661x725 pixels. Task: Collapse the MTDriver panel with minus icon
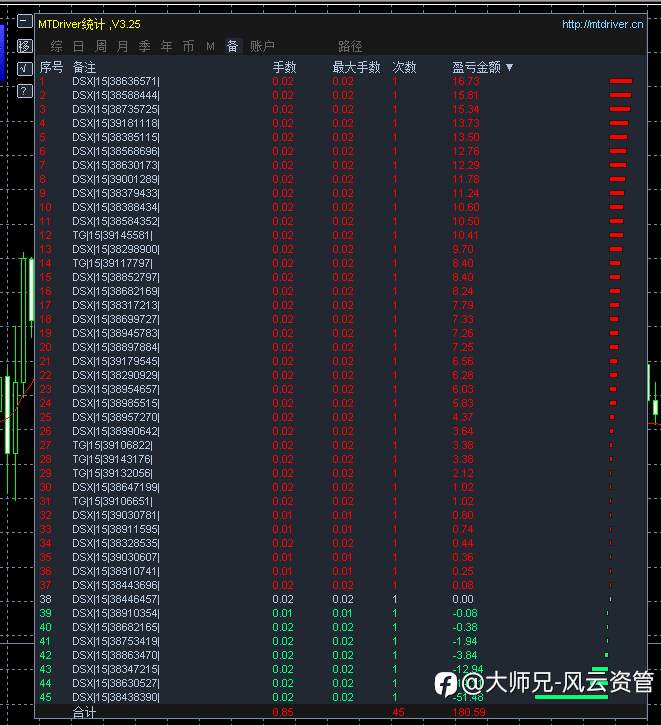(x=24, y=21)
